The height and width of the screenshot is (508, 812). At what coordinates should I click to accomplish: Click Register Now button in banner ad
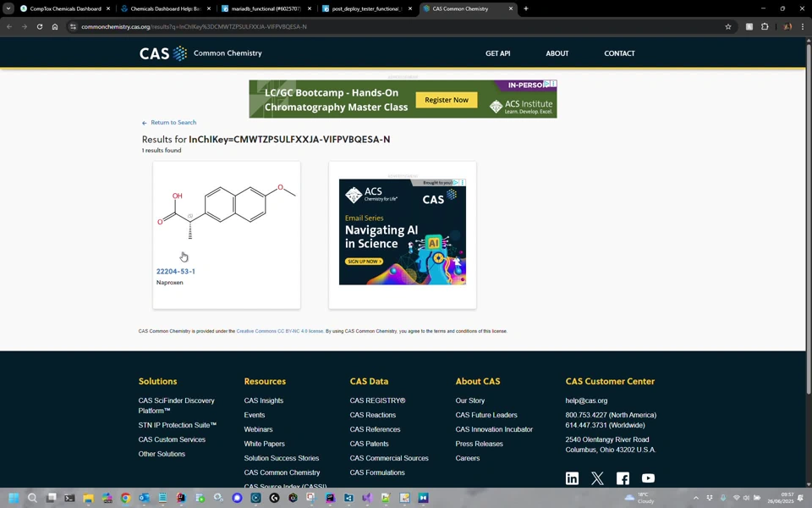[447, 100]
